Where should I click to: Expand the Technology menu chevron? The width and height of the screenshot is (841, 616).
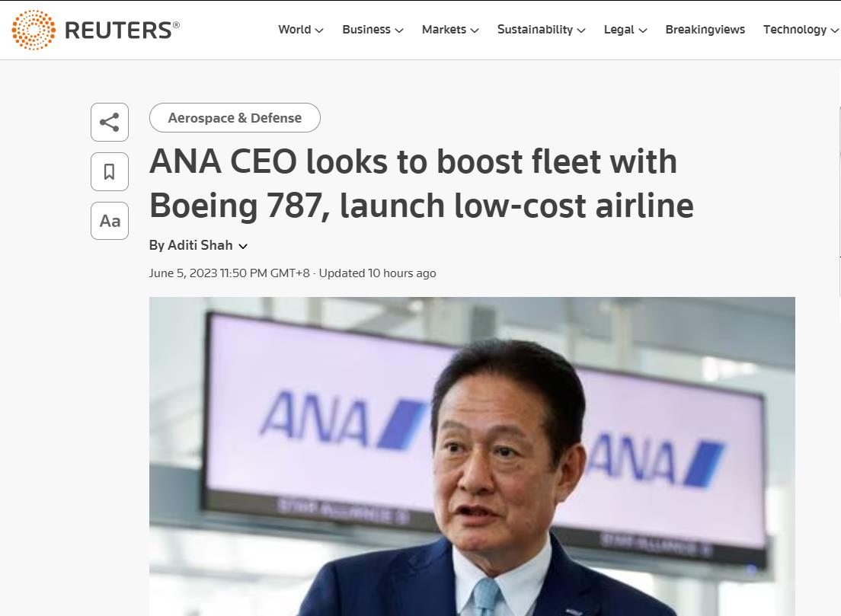coord(834,30)
